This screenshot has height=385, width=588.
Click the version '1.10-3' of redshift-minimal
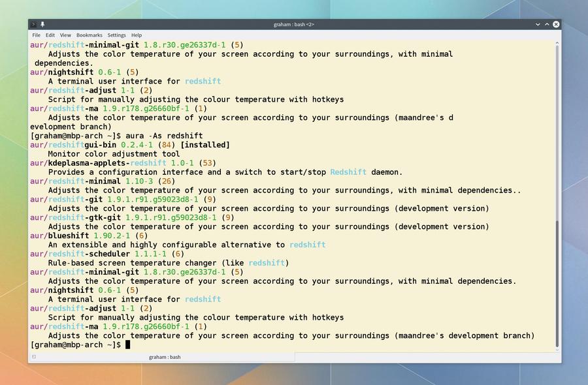(139, 181)
